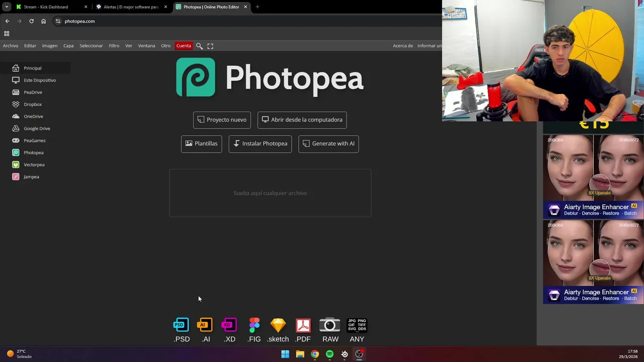
Task: Click the large Photopea logo
Action: pos(270,77)
